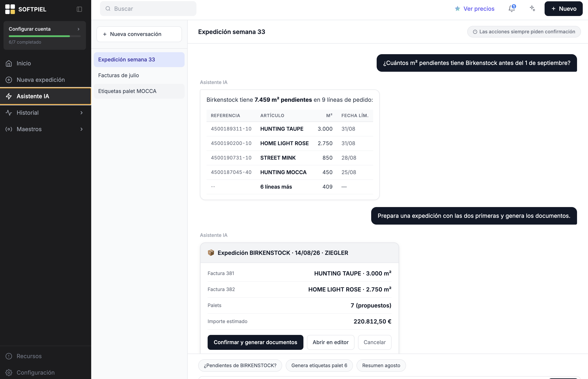Cancel the proposed expedition
Viewport: 588px width, 379px height.
point(374,342)
